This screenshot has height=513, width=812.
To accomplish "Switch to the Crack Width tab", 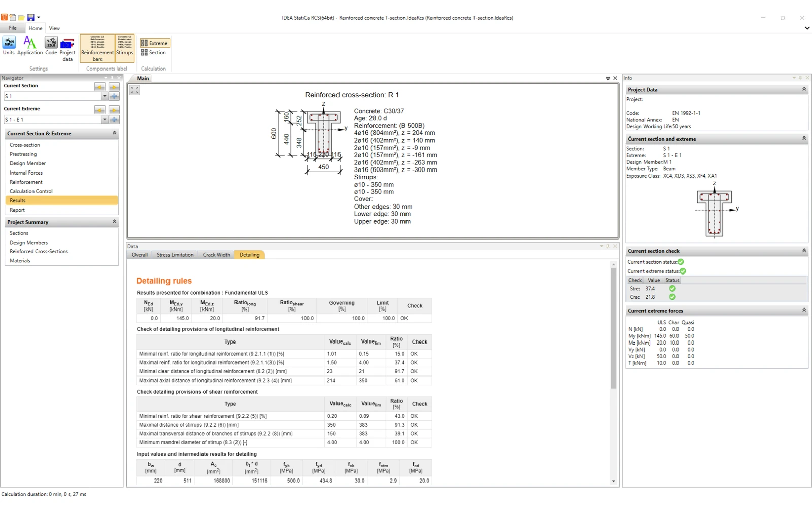I will click(x=216, y=255).
